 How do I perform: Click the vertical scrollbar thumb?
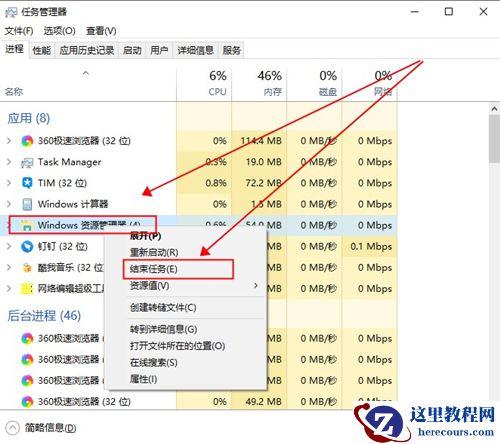(x=494, y=139)
